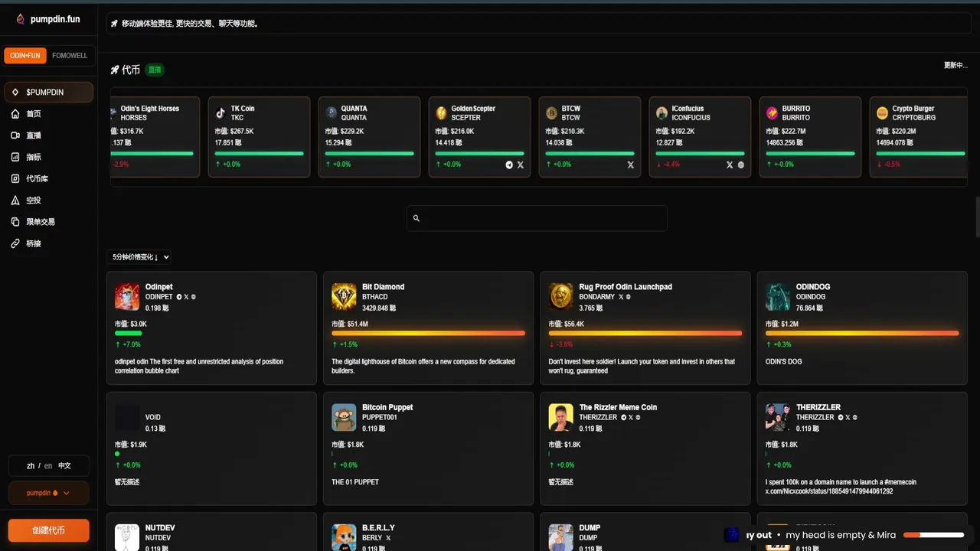Open The Rizzler Meme Coin avatar

click(561, 417)
